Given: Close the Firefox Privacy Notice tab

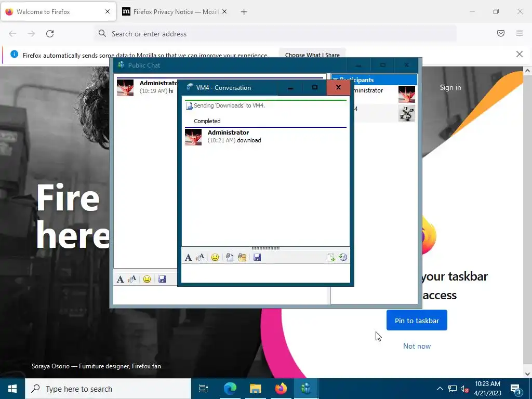Looking at the screenshot, I should click(224, 11).
